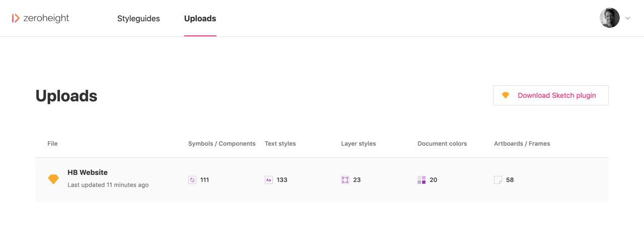Switch to the Uploads tab
The width and height of the screenshot is (644, 252).
pyautogui.click(x=200, y=19)
